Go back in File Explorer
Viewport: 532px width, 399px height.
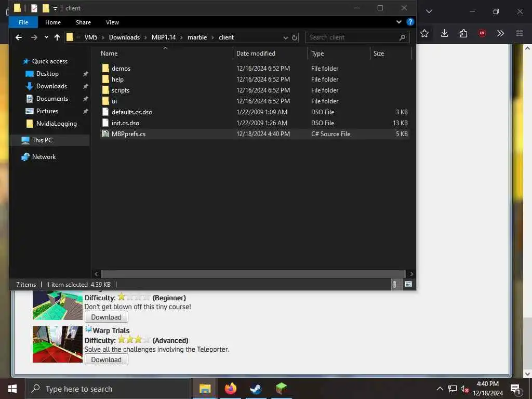[19, 37]
